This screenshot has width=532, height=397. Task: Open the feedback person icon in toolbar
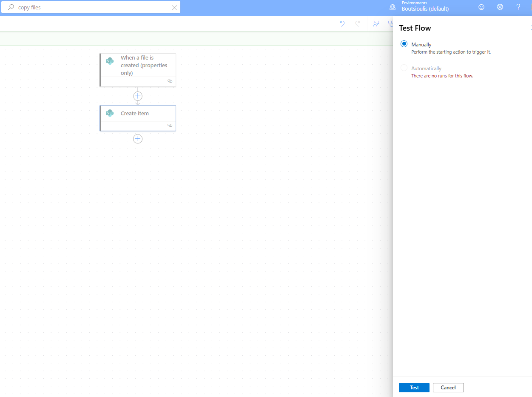pyautogui.click(x=376, y=24)
